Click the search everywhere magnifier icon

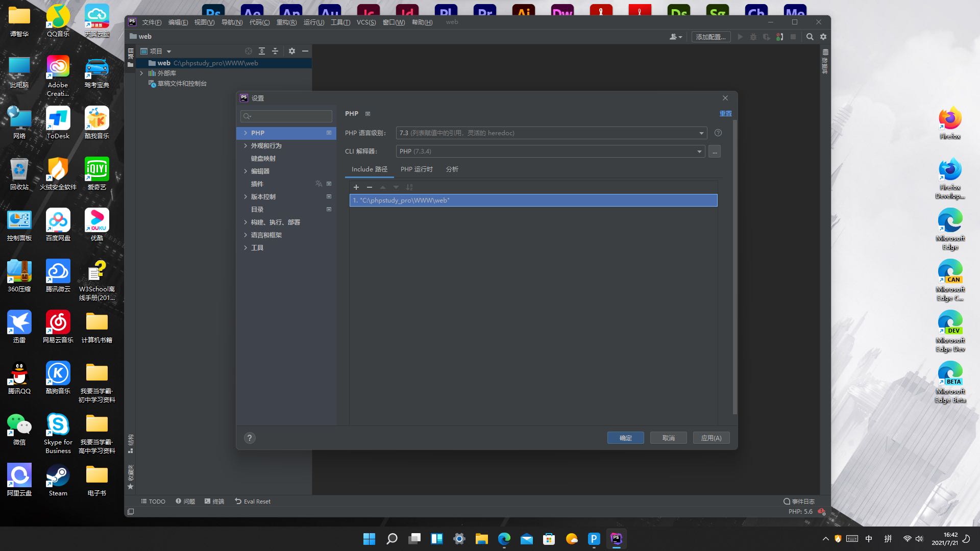(x=810, y=37)
